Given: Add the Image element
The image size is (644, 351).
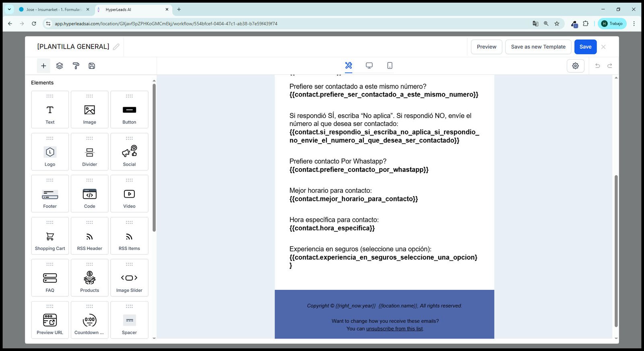Looking at the screenshot, I should coord(89,109).
